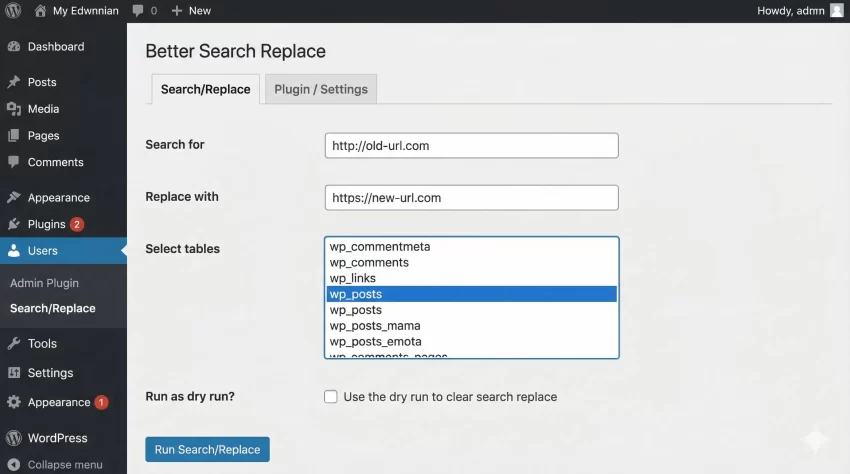Viewport: 850px width, 474px height.
Task: Select wp_links in tables list
Action: click(472, 278)
